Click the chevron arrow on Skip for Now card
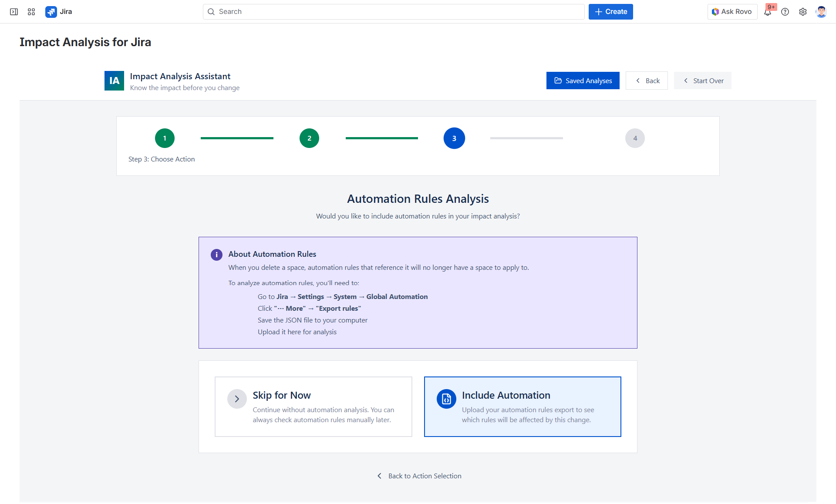 (237, 399)
